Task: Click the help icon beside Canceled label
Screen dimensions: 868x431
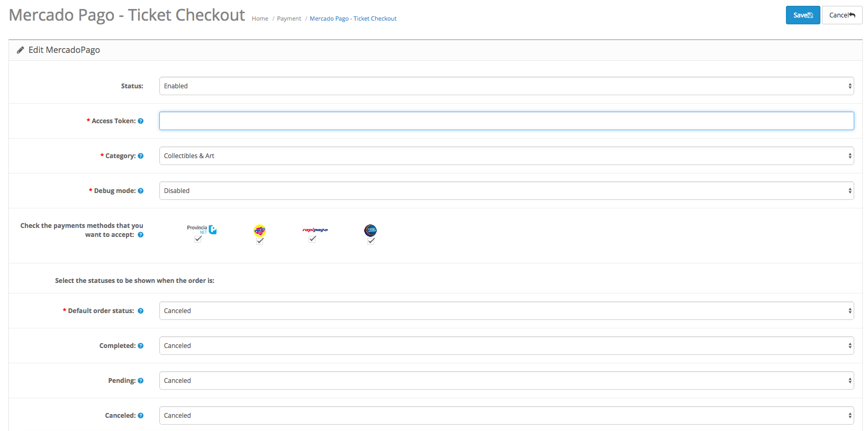Action: pyautogui.click(x=141, y=416)
